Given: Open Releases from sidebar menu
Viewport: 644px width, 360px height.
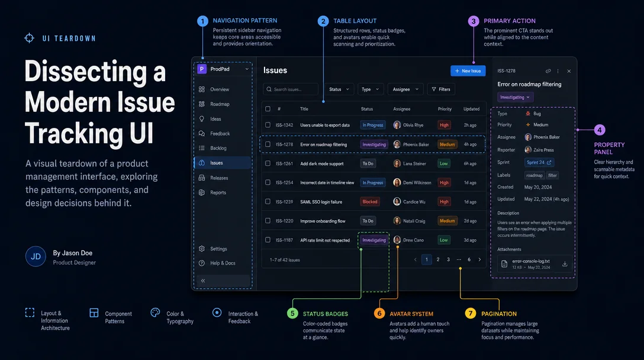Looking at the screenshot, I should (x=219, y=178).
